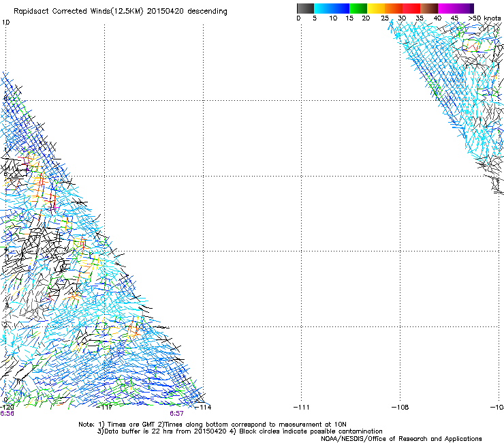Image resolution: width=504 pixels, height=443 pixels.
Task: Click the '>50 knots' legend label
Action: click(x=484, y=18)
